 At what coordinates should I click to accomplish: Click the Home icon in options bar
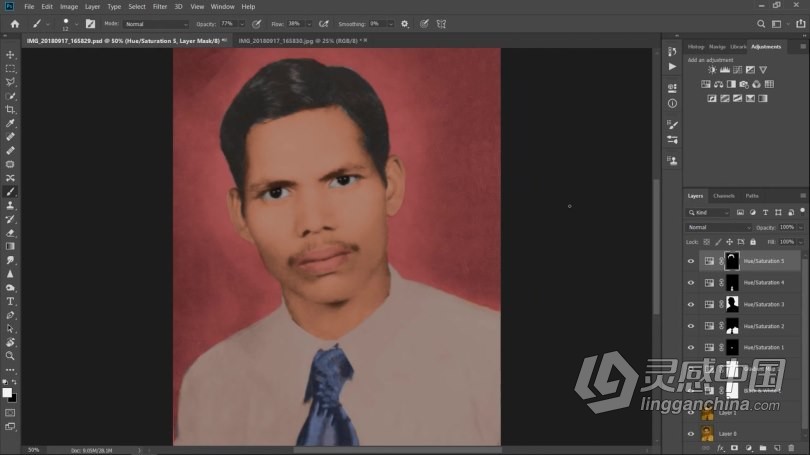14,24
